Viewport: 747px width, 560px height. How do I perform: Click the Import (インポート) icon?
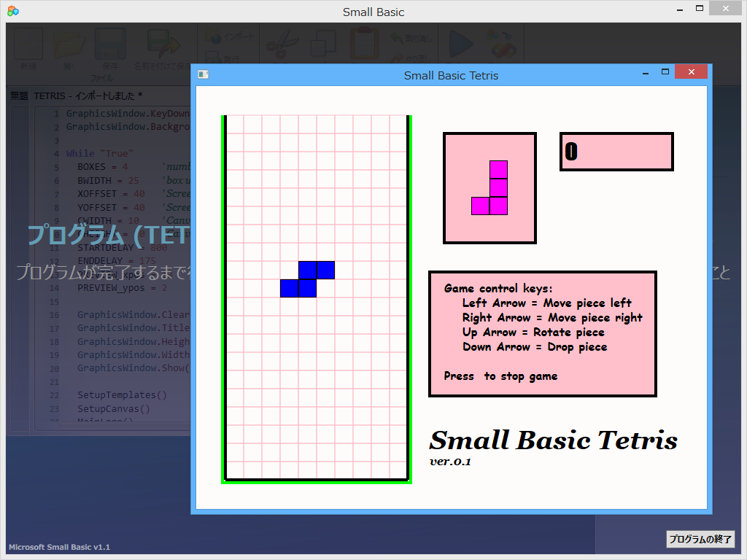click(214, 36)
